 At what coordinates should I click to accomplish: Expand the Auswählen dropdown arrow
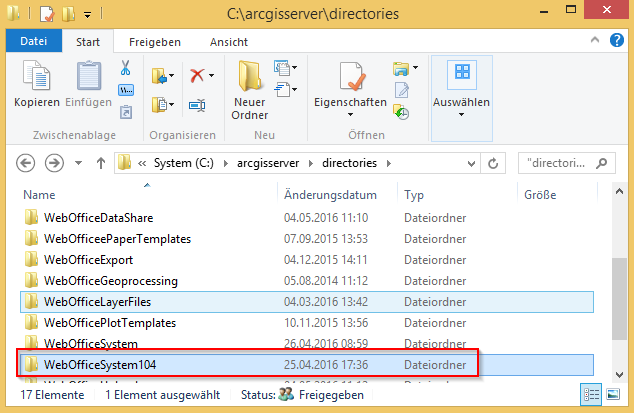pyautogui.click(x=461, y=115)
